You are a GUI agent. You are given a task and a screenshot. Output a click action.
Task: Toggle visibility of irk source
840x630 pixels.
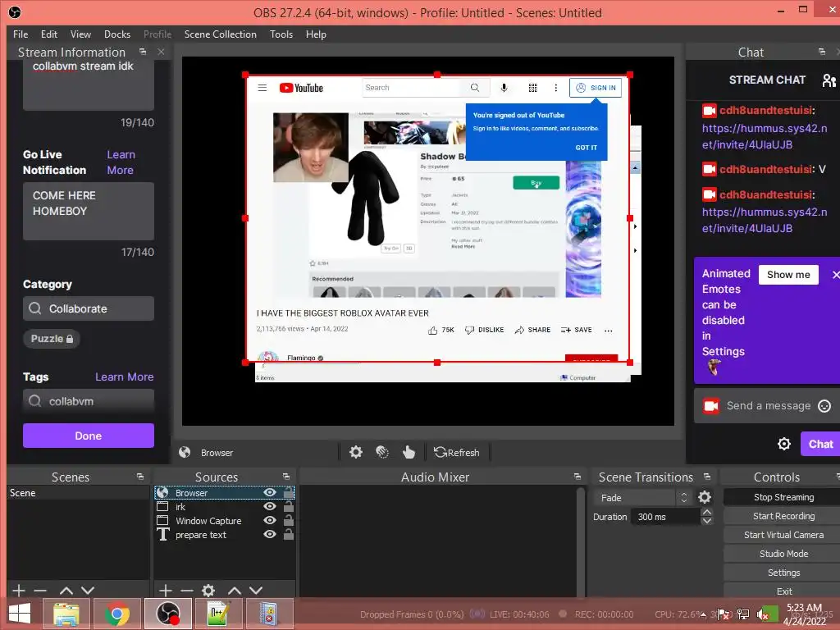(270, 506)
